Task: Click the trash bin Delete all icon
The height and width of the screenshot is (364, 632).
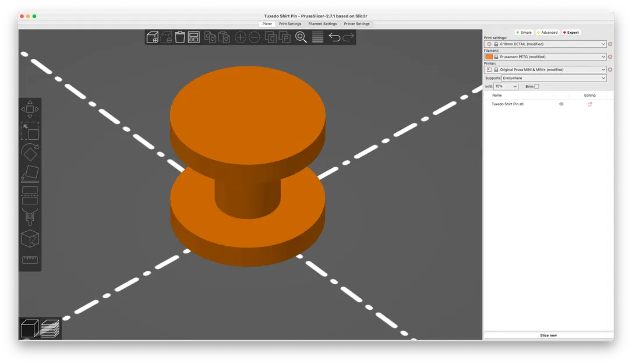Action: click(x=180, y=37)
